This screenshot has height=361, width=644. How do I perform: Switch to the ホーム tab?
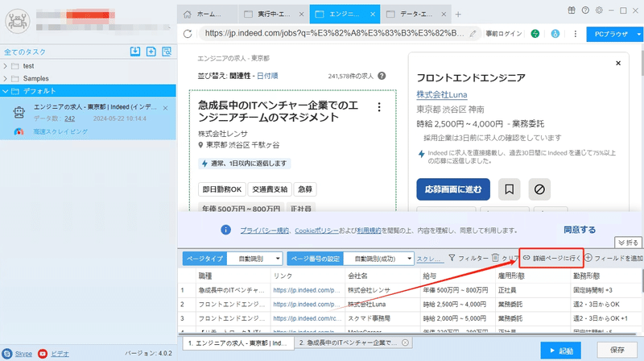[x=208, y=15]
